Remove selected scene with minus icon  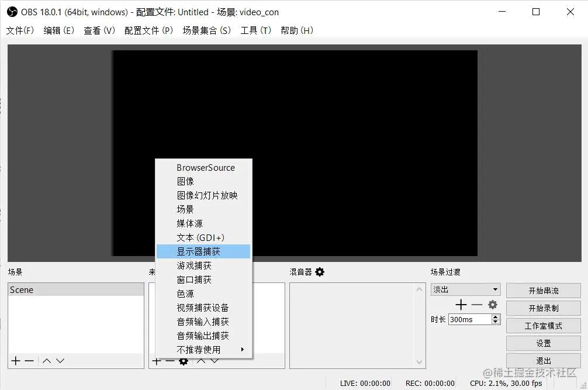coord(29,361)
